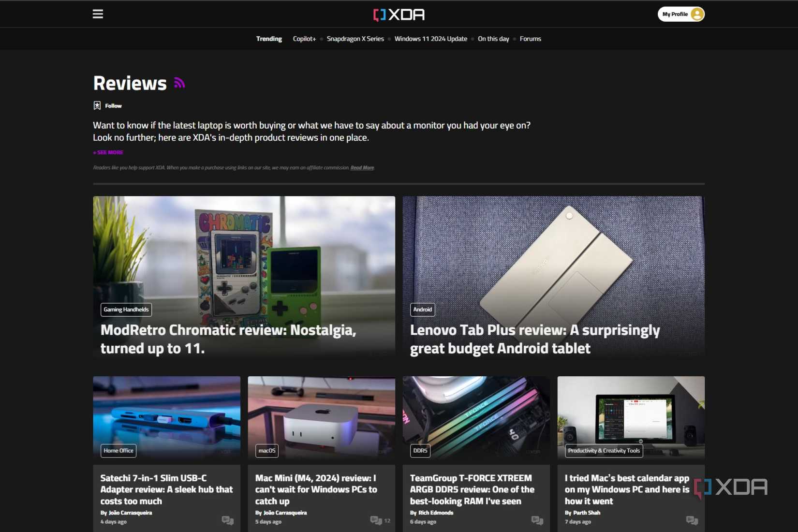This screenshot has width=798, height=532.
Task: Go to Snapdragon X Series trending topic
Action: point(355,39)
